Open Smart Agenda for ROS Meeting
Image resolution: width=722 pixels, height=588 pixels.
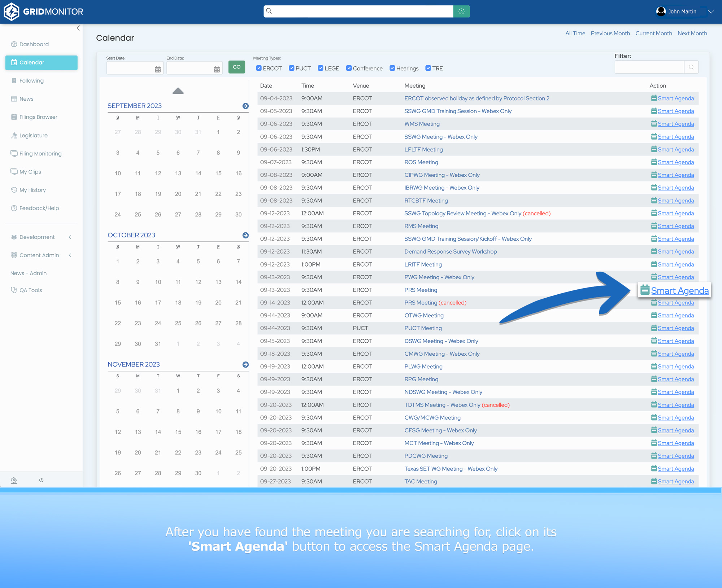tap(675, 162)
